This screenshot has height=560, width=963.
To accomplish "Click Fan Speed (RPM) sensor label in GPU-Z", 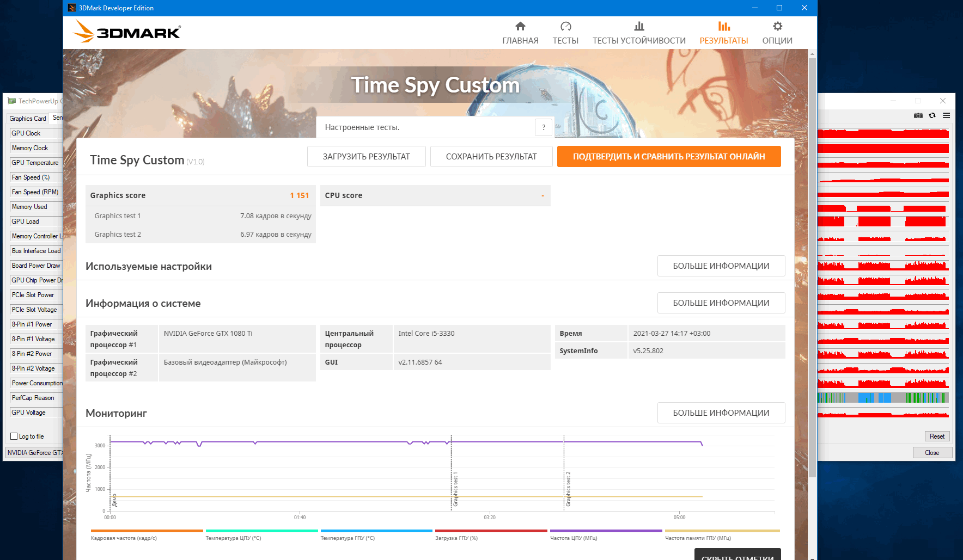I will tap(35, 192).
